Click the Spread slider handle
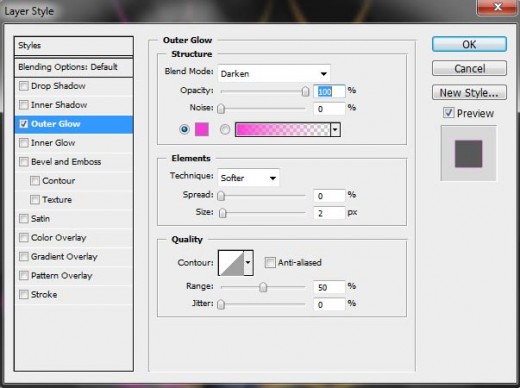The image size is (520, 388). (x=221, y=196)
